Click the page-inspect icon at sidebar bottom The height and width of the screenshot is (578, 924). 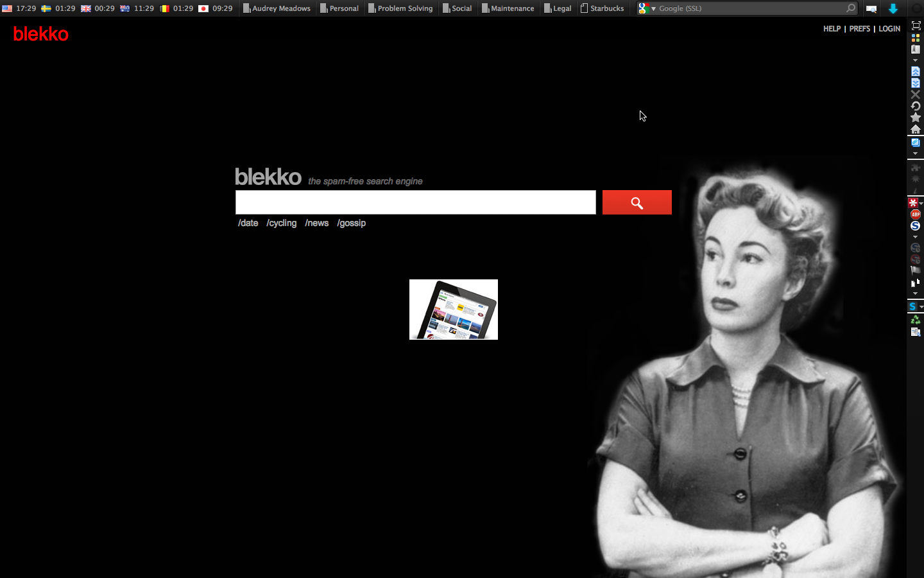[916, 332]
